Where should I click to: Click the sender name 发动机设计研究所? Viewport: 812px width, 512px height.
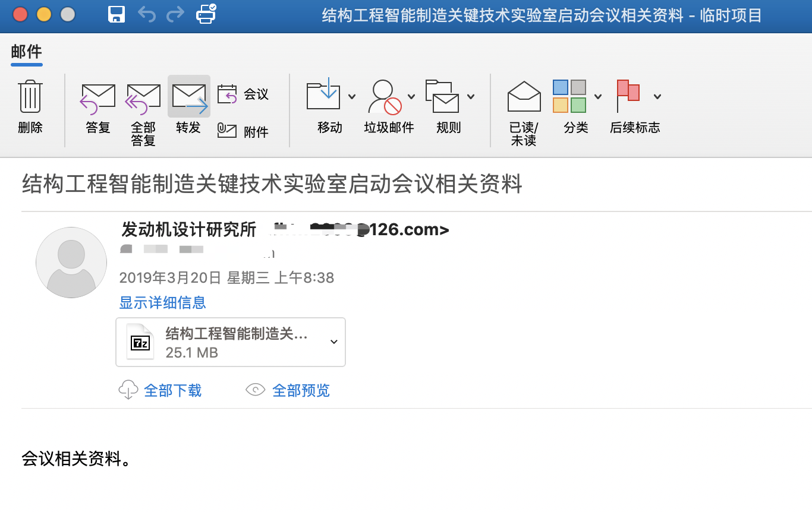[189, 230]
